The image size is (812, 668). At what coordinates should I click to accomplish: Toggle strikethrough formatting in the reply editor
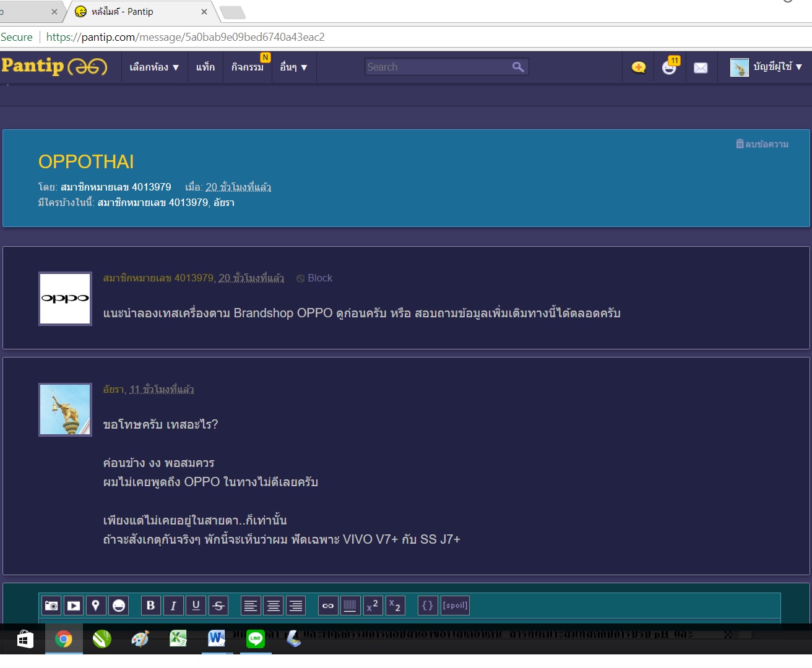point(218,606)
